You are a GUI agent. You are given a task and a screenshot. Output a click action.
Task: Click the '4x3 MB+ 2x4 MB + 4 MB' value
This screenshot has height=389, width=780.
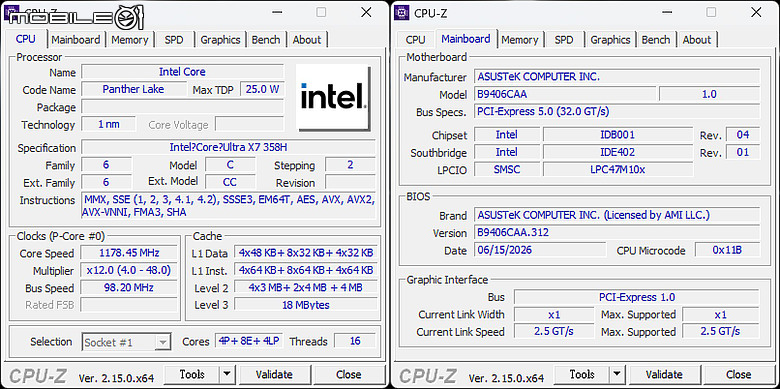(x=305, y=288)
